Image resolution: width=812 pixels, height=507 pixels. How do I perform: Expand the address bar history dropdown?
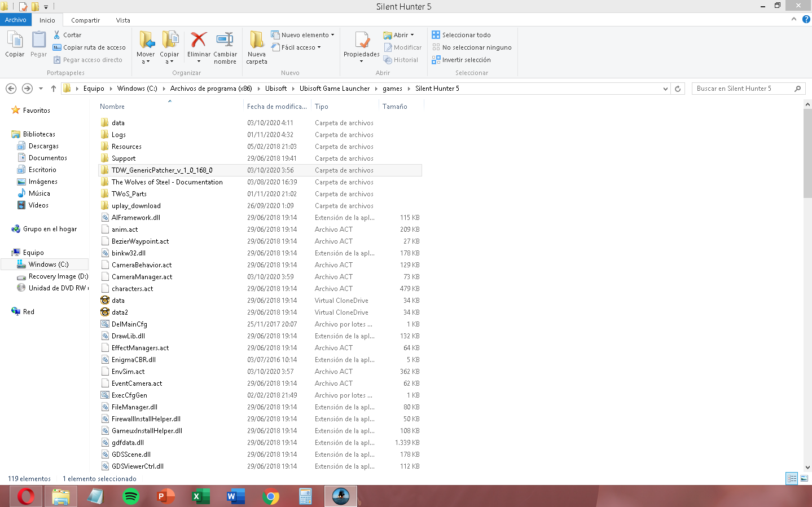[665, 89]
